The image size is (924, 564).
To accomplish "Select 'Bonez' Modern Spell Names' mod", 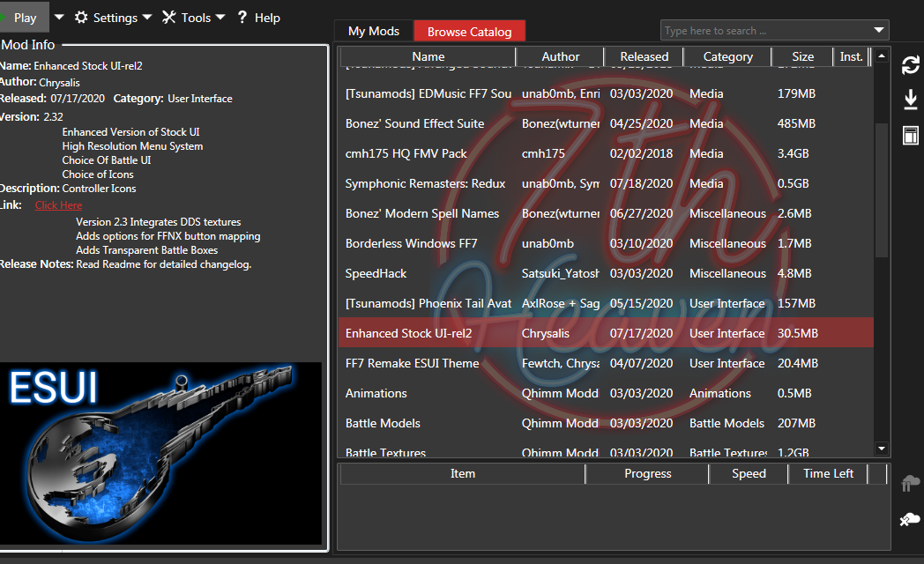I will click(x=606, y=214).
